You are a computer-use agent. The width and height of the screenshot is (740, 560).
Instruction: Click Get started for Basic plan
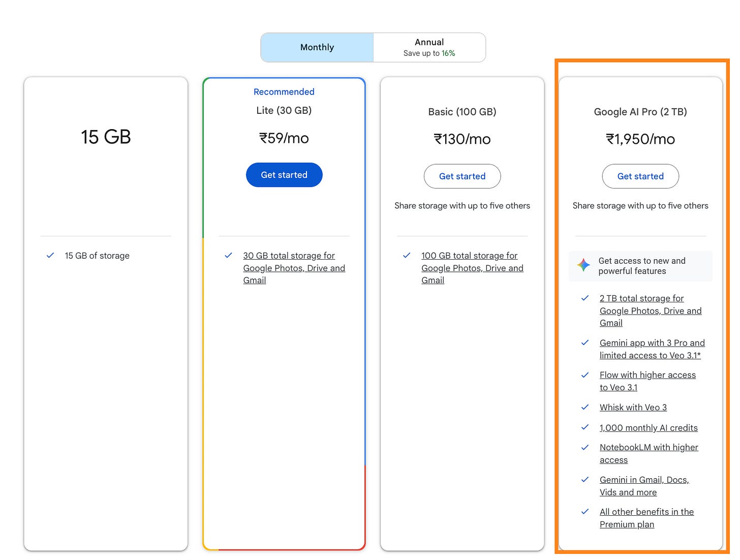click(462, 176)
